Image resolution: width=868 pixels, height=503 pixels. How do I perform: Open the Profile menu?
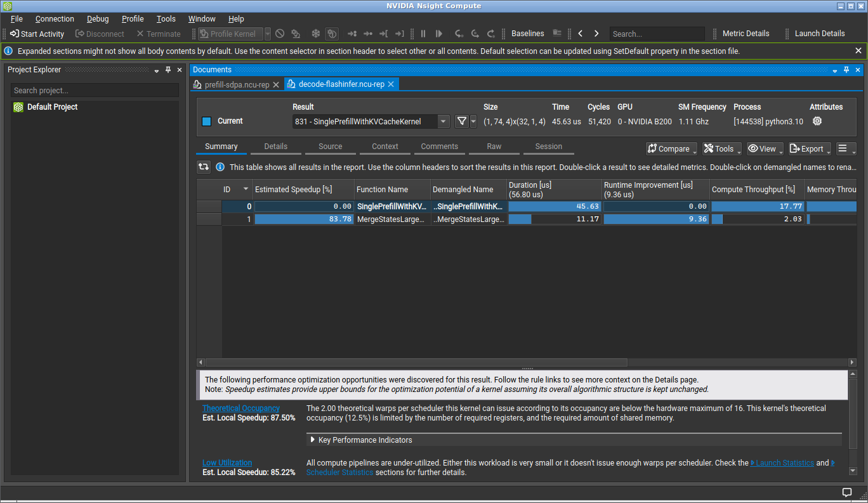(x=133, y=19)
